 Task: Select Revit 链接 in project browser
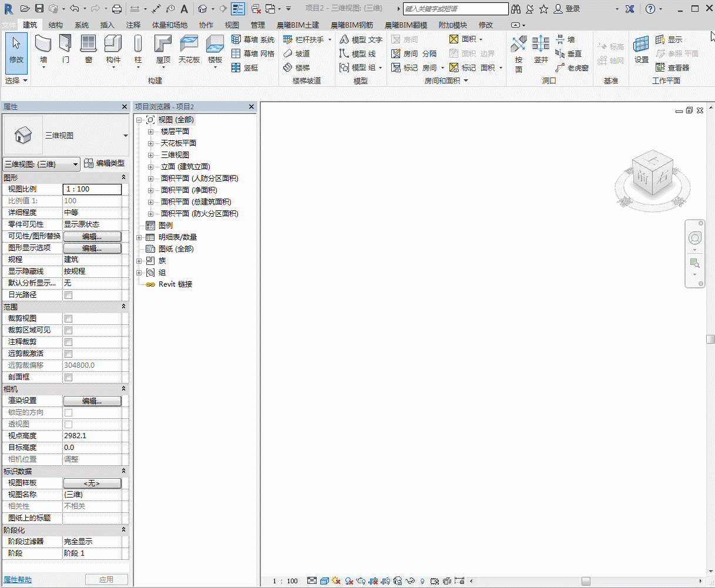(x=175, y=284)
